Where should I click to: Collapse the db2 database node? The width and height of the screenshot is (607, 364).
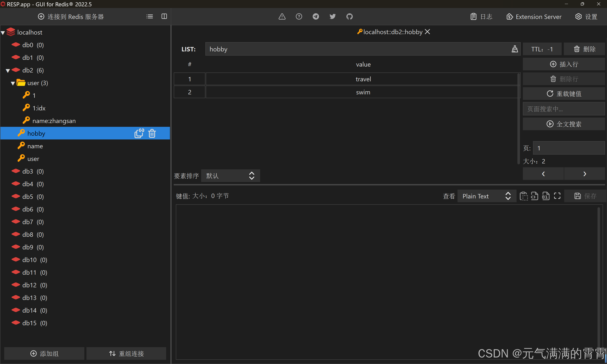(8, 71)
